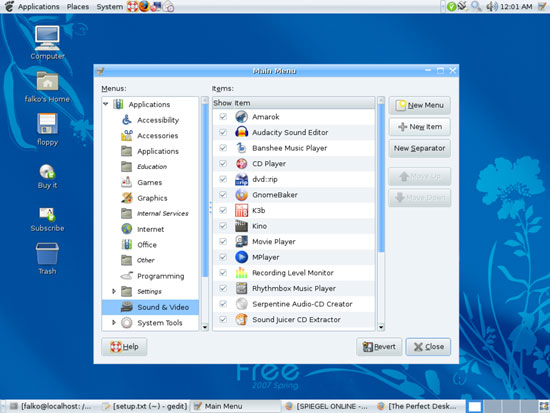Toggle the Kino show checkbox
Viewport: 550px width, 413px height.
click(223, 226)
